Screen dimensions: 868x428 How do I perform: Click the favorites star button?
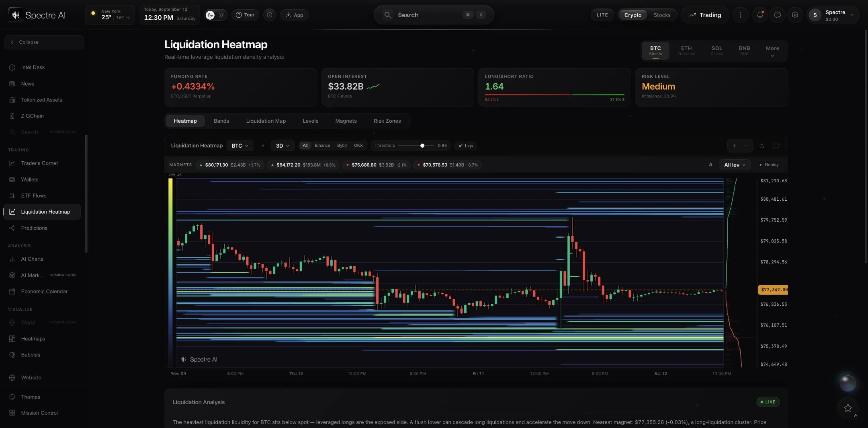(x=848, y=408)
